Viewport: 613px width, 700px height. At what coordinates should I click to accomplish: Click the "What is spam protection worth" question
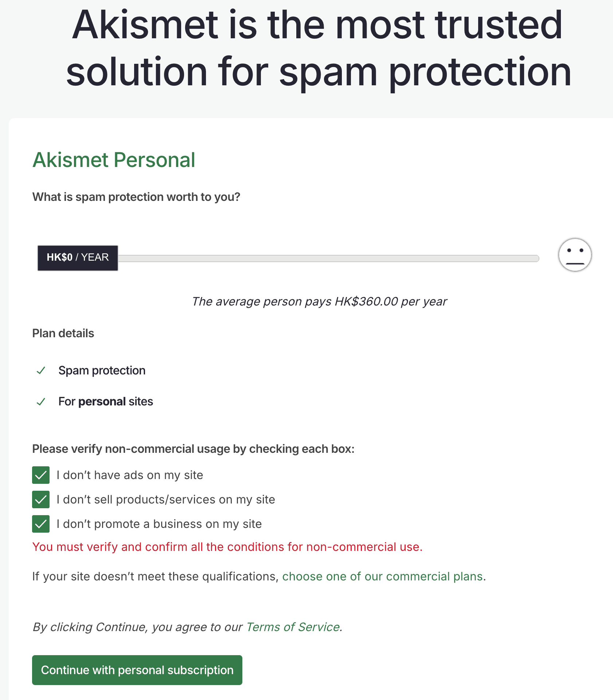click(x=136, y=197)
